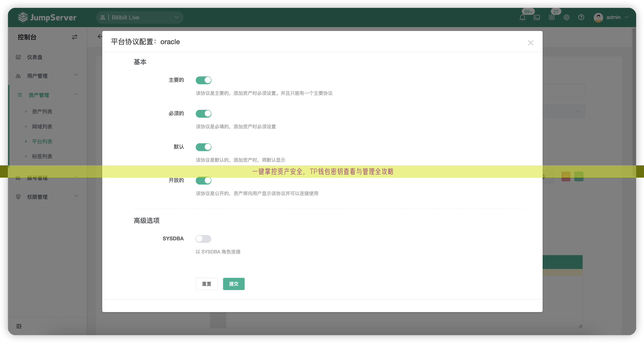The image size is (644, 343).
Task: Click the 用户管理 users icon
Action: click(x=18, y=76)
